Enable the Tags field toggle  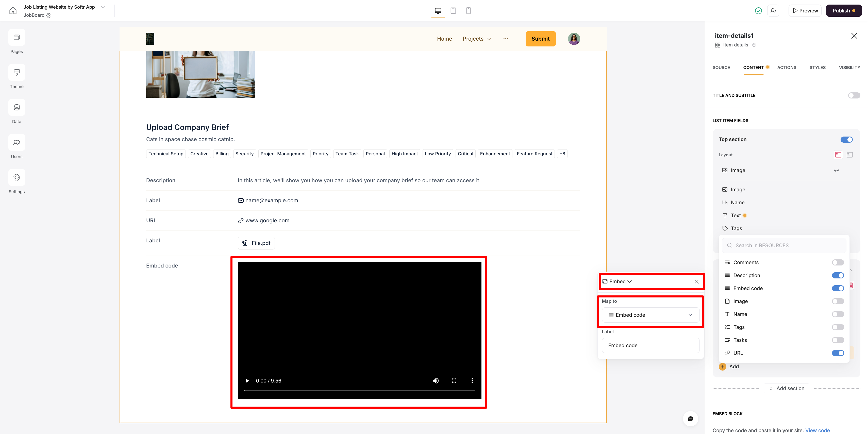[x=838, y=327]
